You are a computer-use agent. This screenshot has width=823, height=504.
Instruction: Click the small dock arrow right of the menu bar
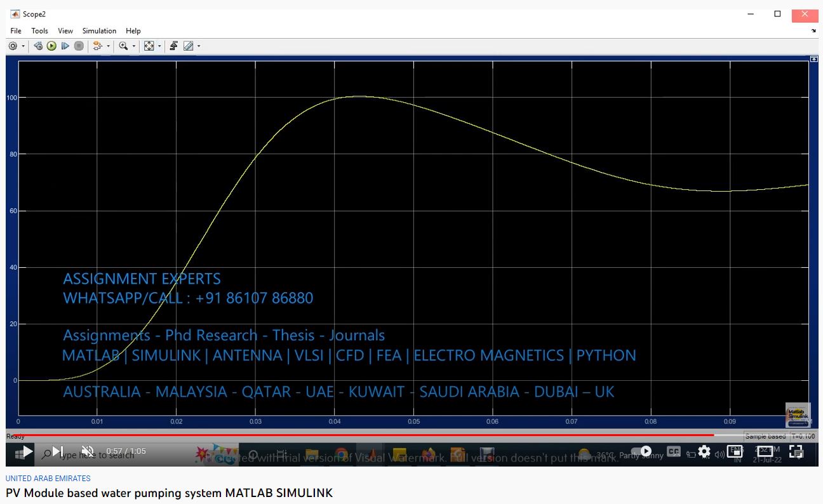[813, 30]
